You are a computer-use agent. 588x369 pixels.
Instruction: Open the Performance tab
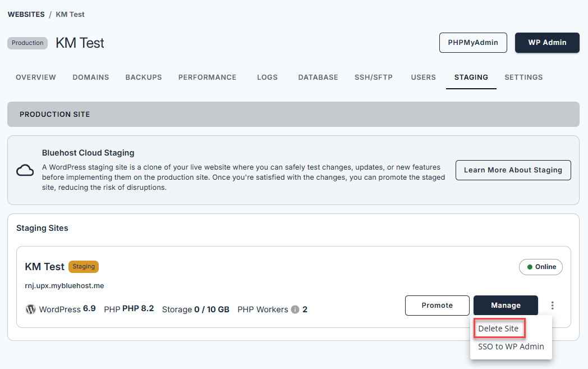coord(207,78)
